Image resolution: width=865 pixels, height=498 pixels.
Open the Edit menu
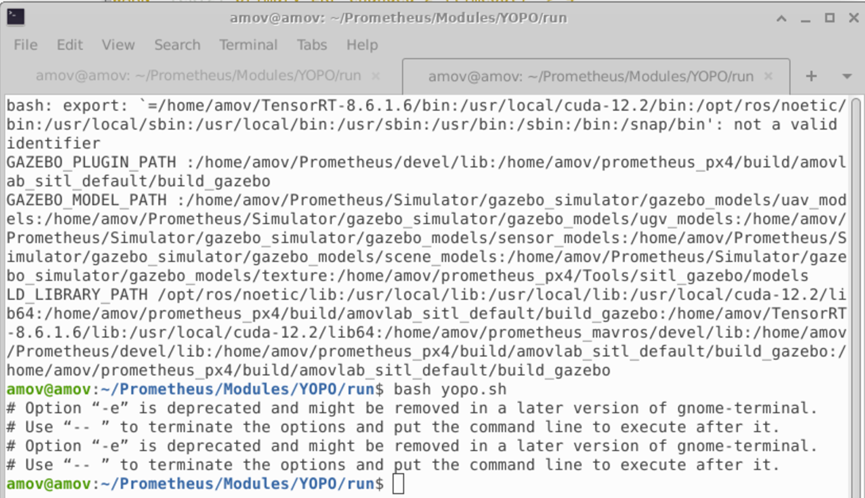[x=70, y=45]
